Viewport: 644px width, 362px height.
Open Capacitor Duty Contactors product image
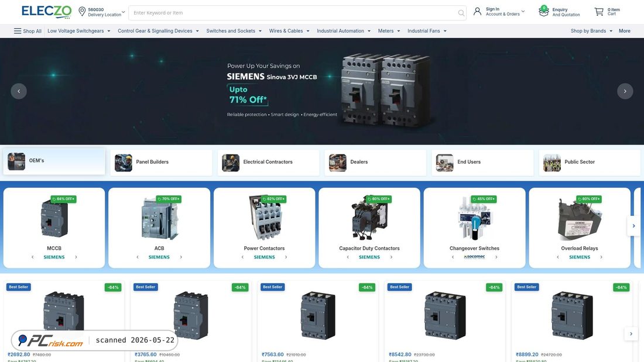tap(369, 219)
